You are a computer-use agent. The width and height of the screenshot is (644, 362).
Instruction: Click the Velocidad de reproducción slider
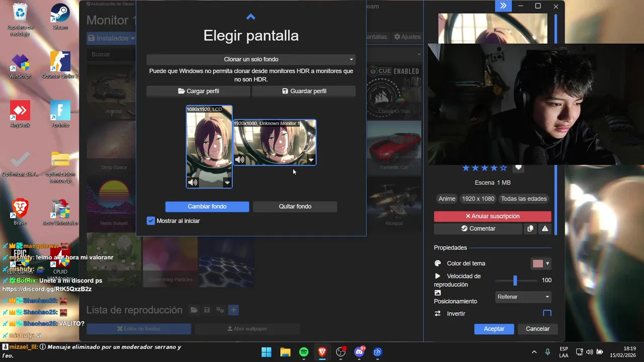point(515,281)
